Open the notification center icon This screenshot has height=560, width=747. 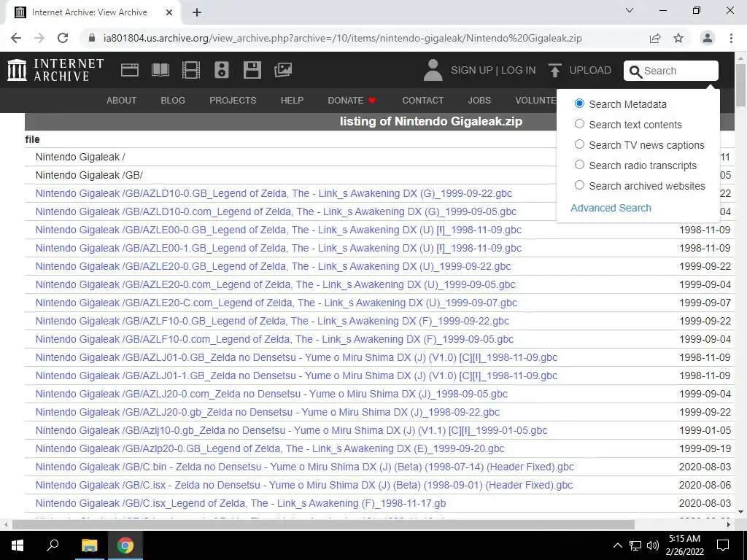(723, 545)
